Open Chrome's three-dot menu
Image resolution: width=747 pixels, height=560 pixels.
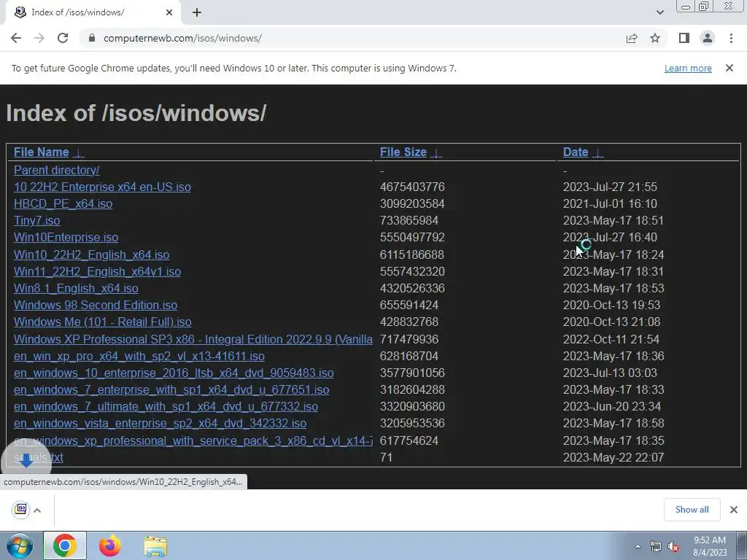point(731,38)
